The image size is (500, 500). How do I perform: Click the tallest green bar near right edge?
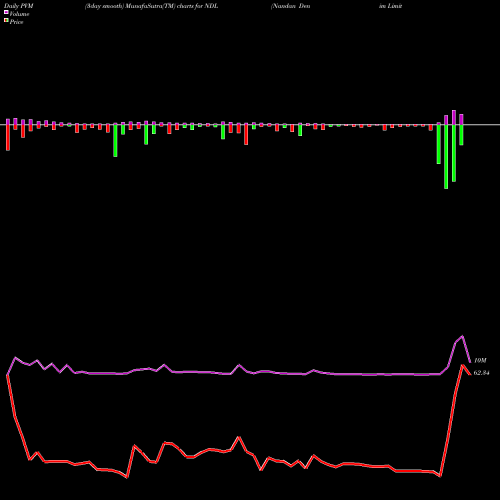(446, 157)
